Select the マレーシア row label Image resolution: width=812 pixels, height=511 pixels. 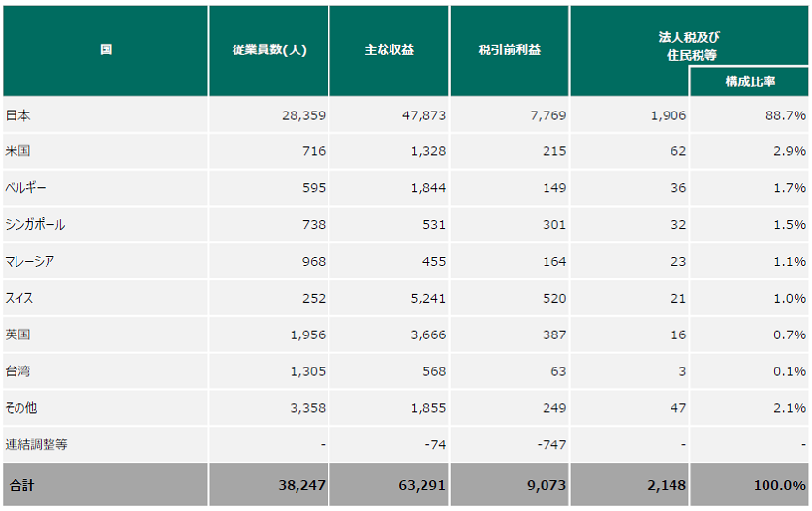tap(29, 261)
